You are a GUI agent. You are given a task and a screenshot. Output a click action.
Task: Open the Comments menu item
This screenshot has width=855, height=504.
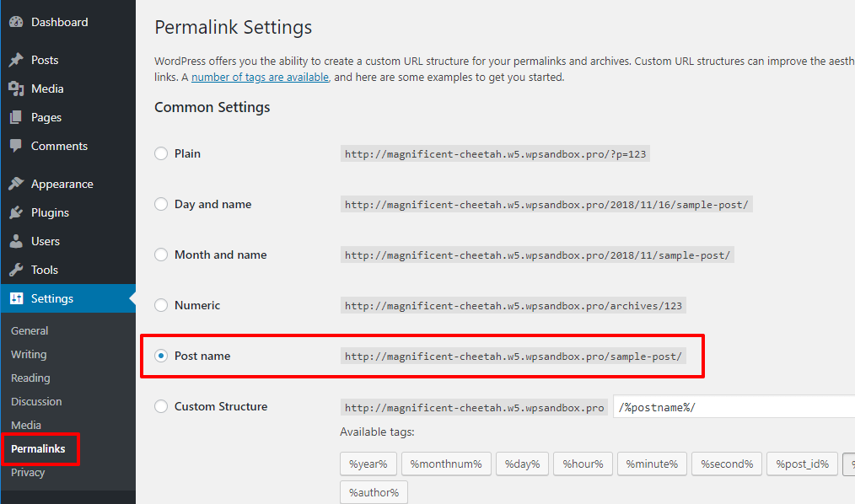pyautogui.click(x=59, y=146)
